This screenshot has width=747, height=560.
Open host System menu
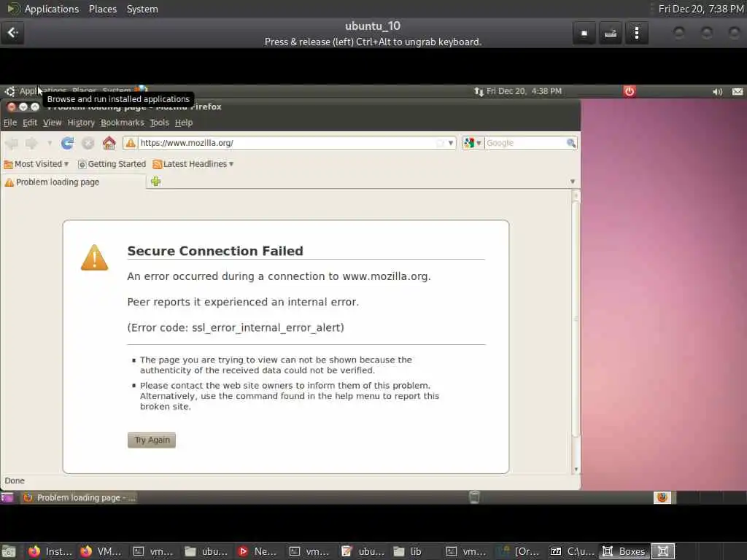coord(142,9)
